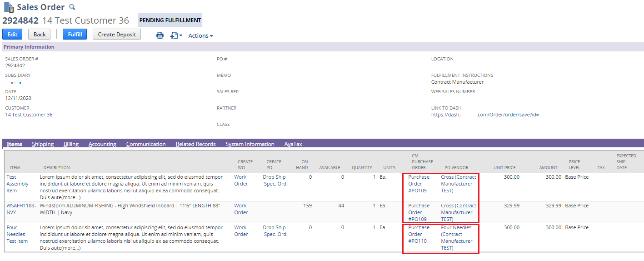Click the Sales Order document icon

pos(8,8)
